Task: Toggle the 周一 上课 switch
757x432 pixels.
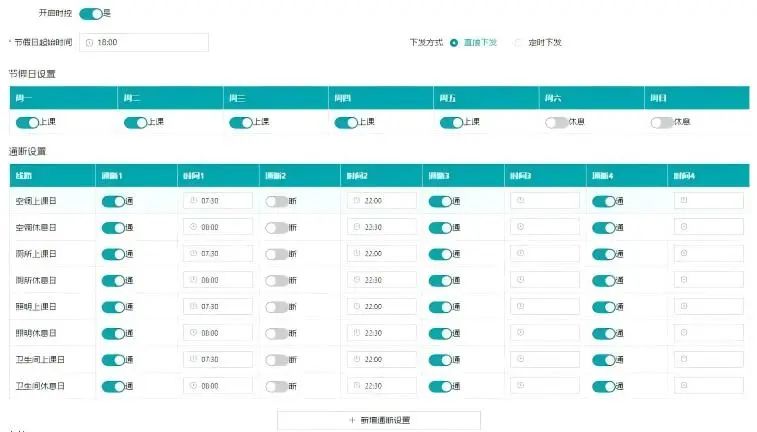Action: tap(27, 123)
